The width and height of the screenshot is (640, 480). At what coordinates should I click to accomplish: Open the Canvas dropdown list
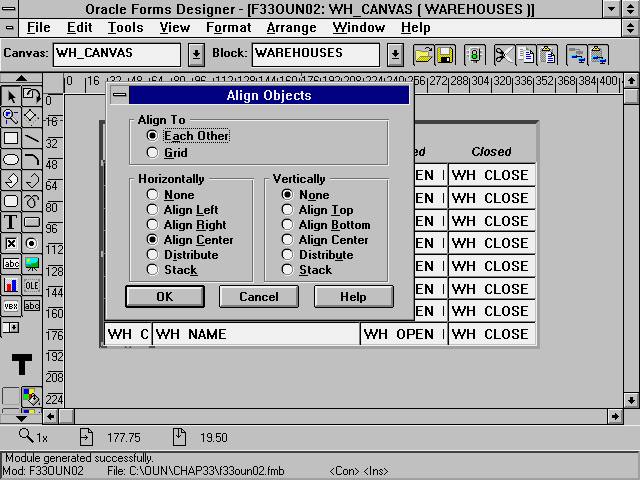[x=196, y=53]
